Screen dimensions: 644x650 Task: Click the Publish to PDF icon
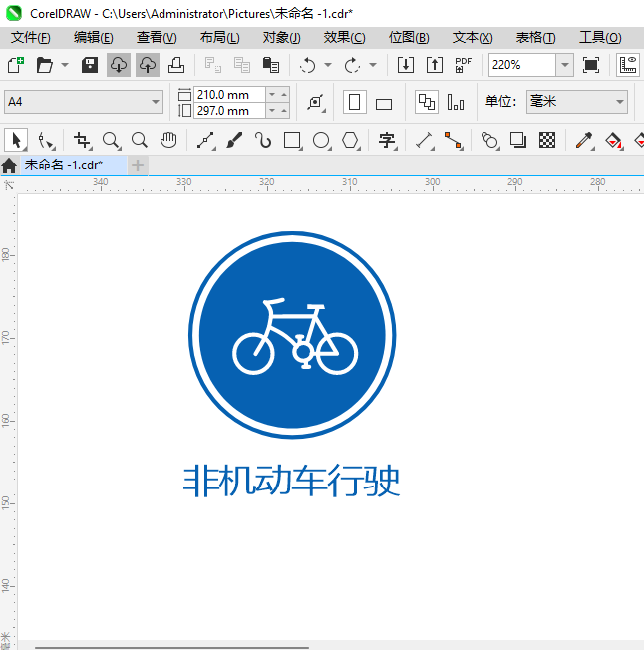pos(463,65)
